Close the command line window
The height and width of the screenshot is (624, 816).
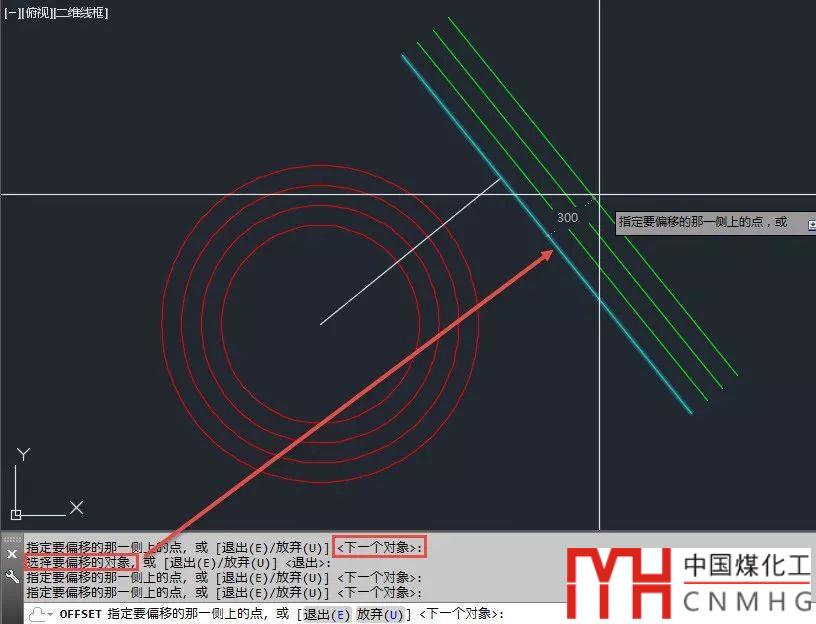[12, 554]
